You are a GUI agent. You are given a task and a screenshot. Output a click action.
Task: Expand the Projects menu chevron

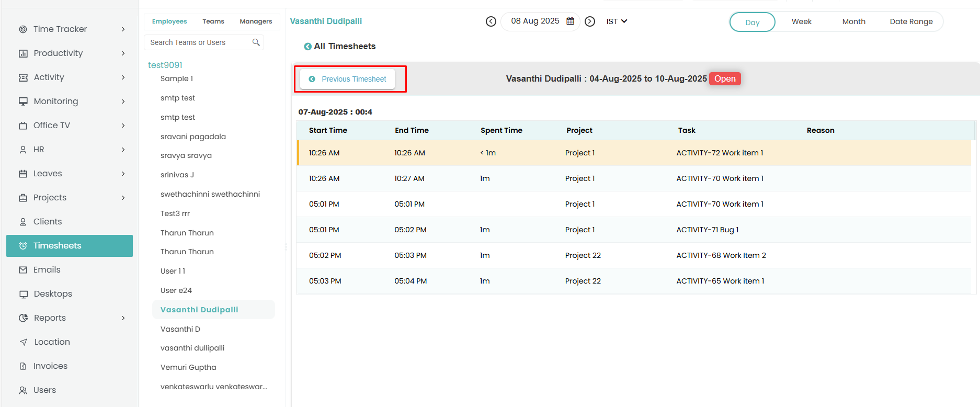tap(123, 198)
